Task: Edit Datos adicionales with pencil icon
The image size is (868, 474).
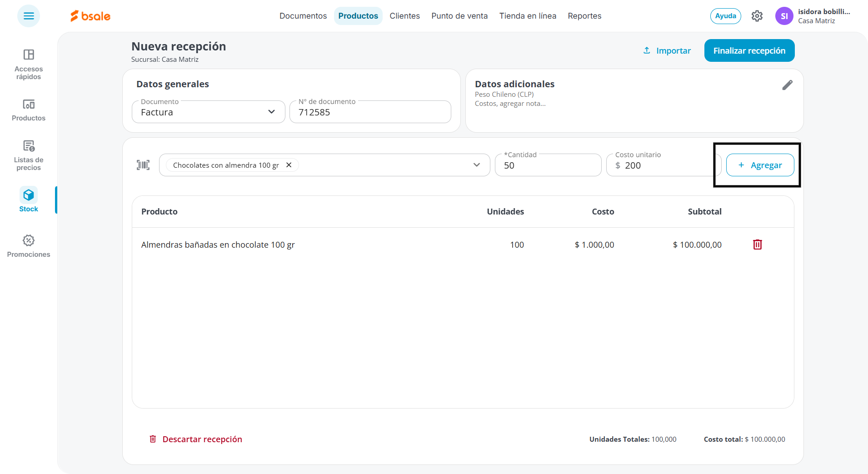Action: pyautogui.click(x=787, y=85)
